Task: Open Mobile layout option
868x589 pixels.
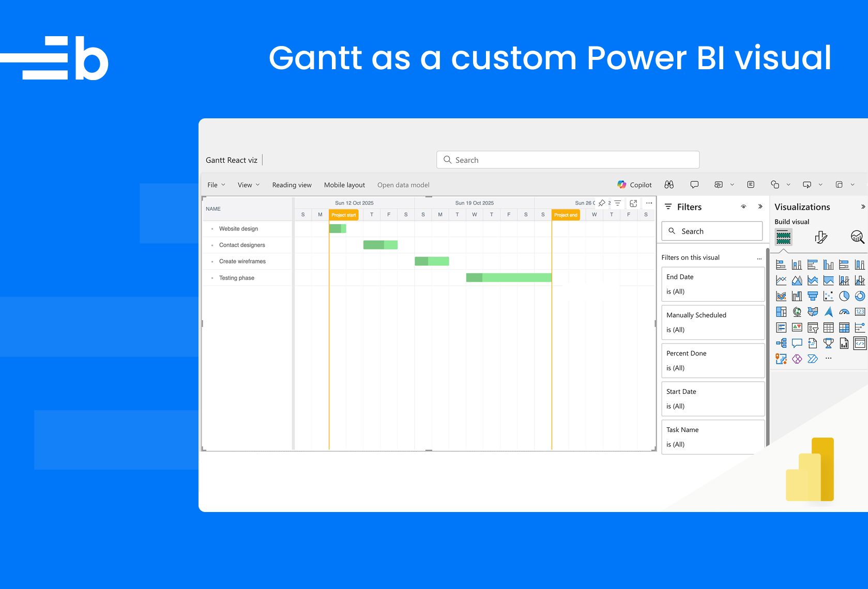Action: coord(344,185)
